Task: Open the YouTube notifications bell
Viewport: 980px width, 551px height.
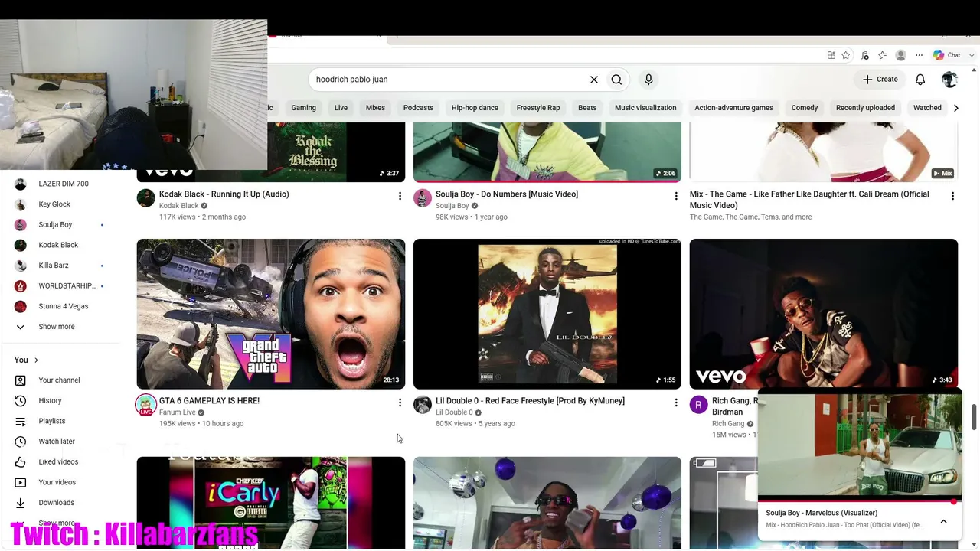Action: 920,80
